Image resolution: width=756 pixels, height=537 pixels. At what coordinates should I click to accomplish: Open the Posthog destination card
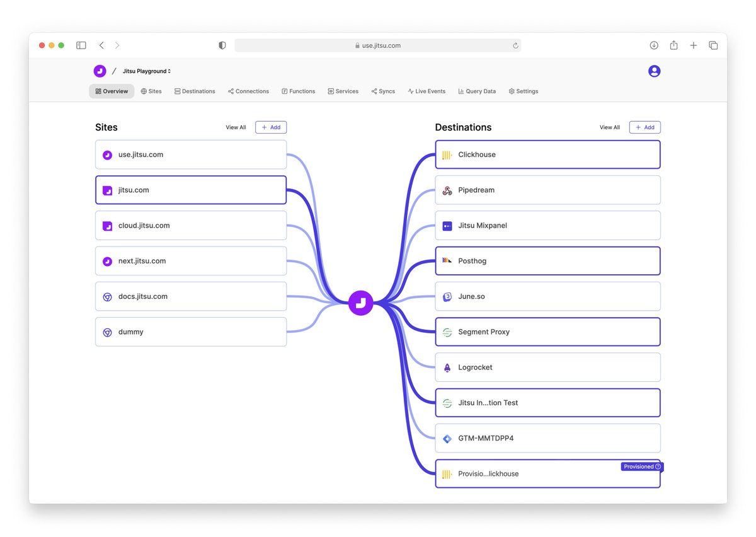pos(548,261)
